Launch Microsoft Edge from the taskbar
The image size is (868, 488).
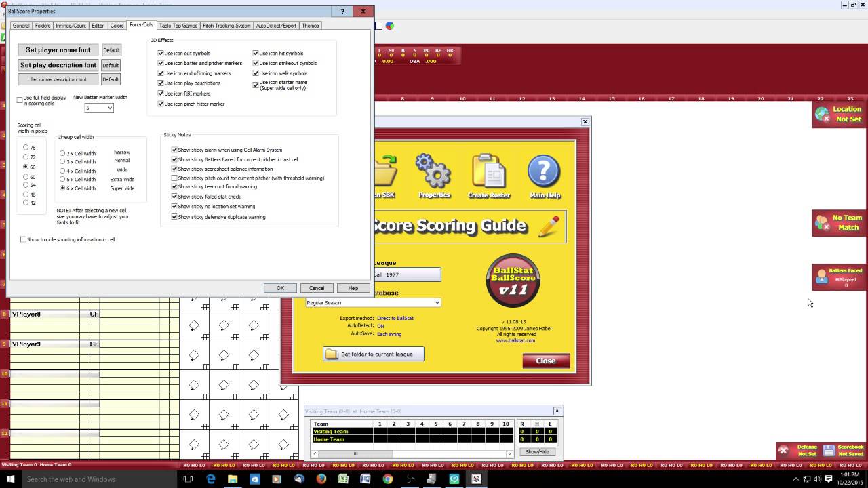point(211,479)
